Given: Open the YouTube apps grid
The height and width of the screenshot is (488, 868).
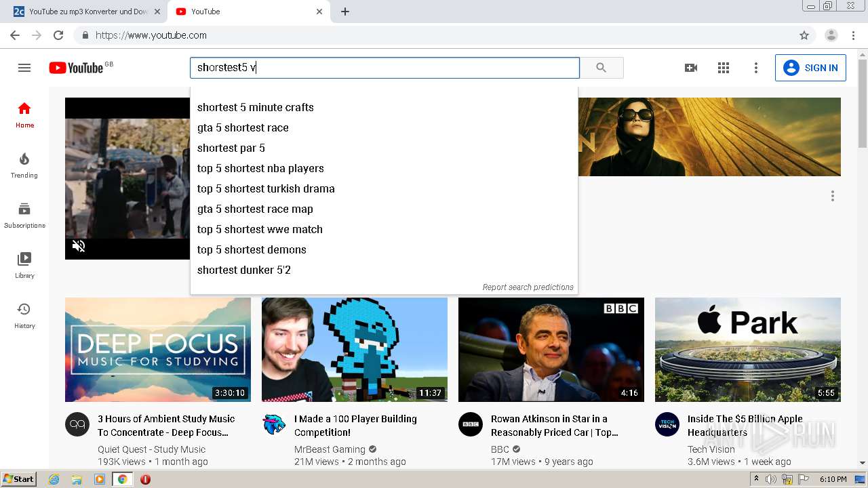Looking at the screenshot, I should coord(724,68).
